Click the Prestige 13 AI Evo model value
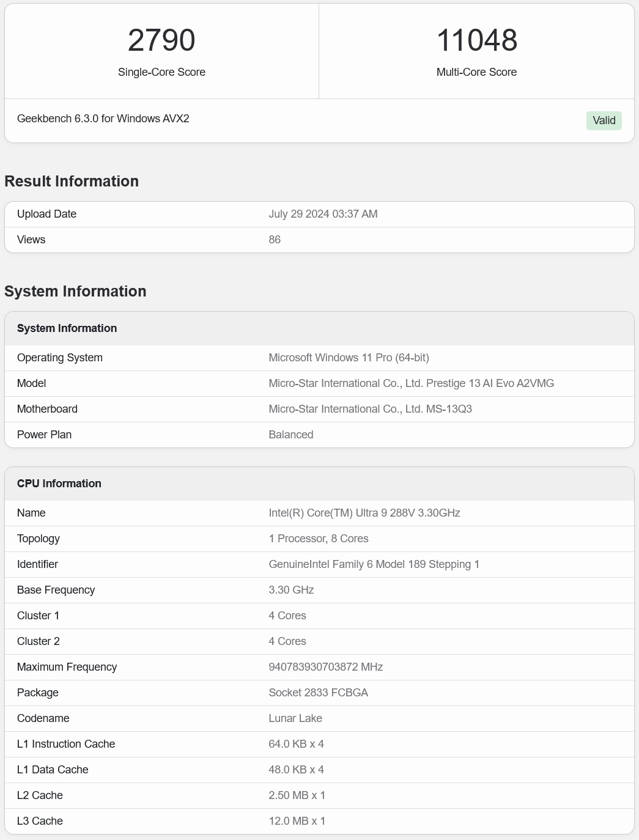The image size is (639, 840). (411, 383)
